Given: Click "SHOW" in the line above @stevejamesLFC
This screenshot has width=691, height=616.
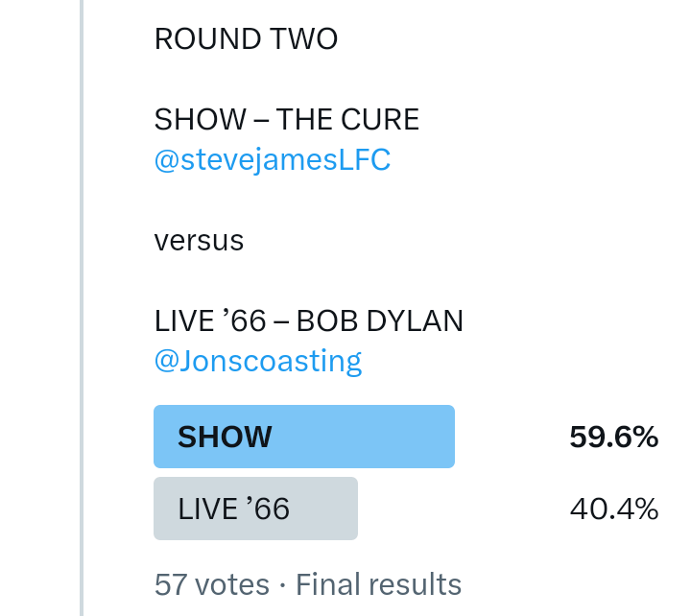Looking at the screenshot, I should 200,120.
